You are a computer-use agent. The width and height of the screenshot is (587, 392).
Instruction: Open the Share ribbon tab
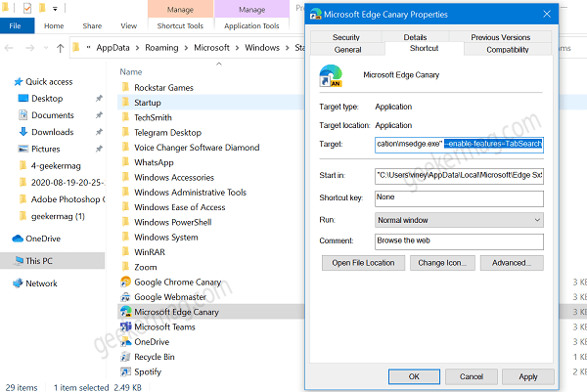click(92, 25)
